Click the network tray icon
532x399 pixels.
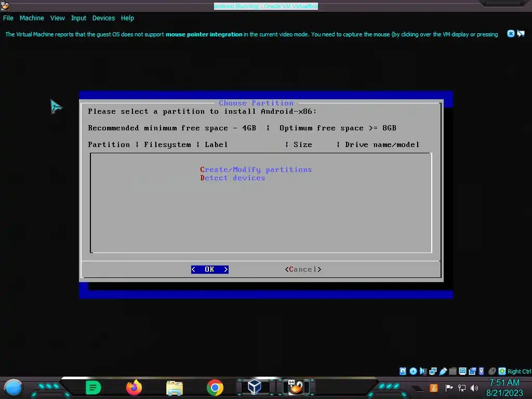(462, 388)
